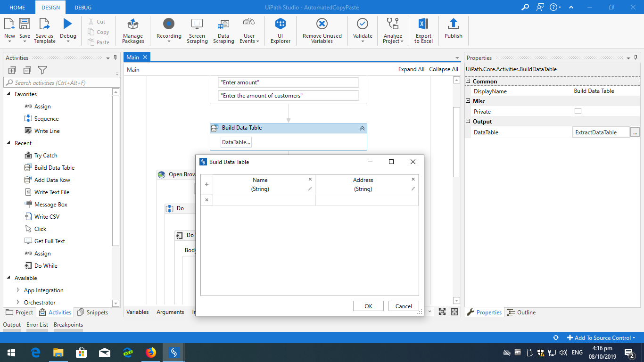Edit the DataTable output value field
This screenshot has height=362, width=644.
[601, 132]
